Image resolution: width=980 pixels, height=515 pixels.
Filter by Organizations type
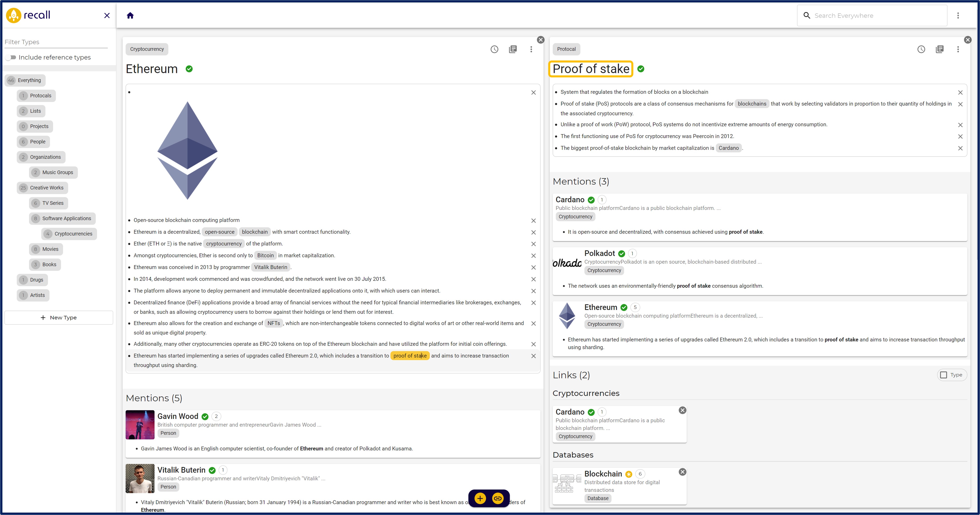pos(41,157)
